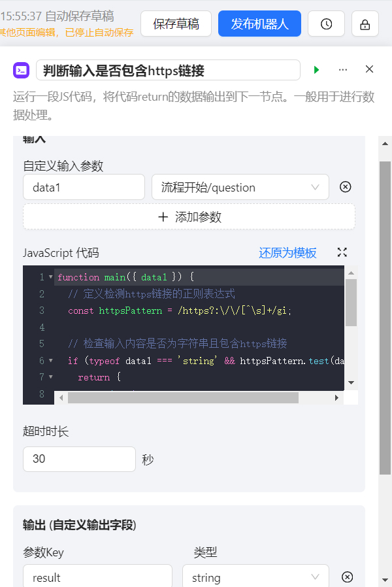This screenshot has width=392, height=587.
Task: Collapse the line 1 function fold arrow
Action: click(x=51, y=277)
